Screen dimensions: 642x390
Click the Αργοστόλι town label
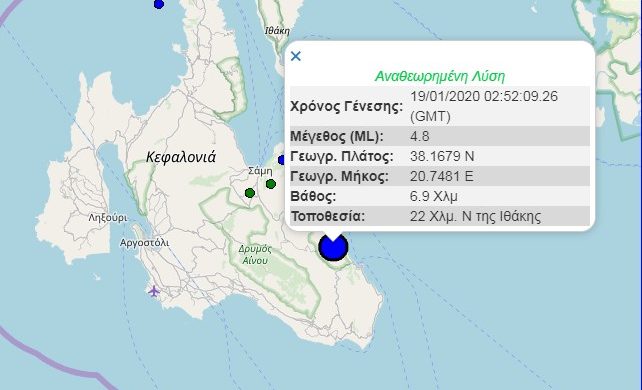tap(145, 243)
